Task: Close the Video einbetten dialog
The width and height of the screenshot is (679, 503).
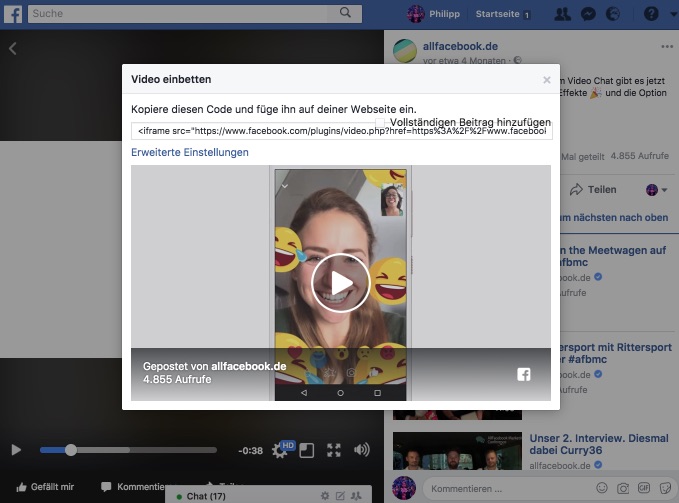Action: click(546, 80)
